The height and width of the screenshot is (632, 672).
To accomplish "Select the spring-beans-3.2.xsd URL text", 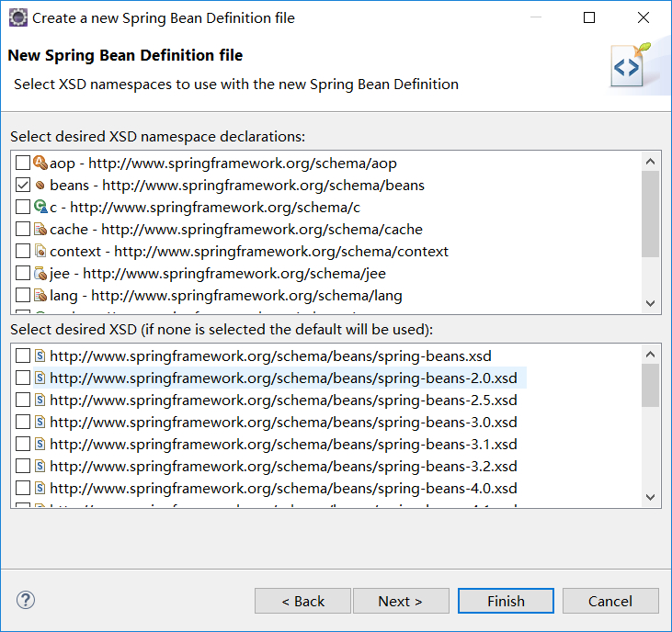I will pos(283,467).
